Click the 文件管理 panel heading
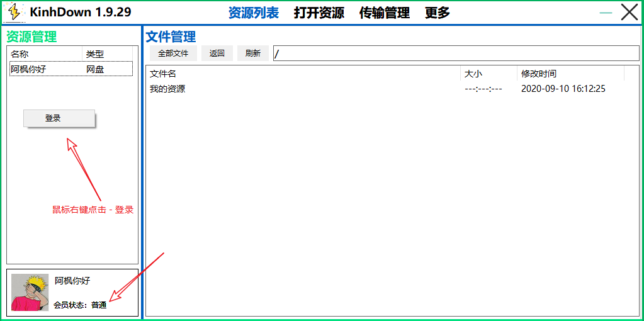Image resolution: width=644 pixels, height=321 pixels. click(x=171, y=37)
